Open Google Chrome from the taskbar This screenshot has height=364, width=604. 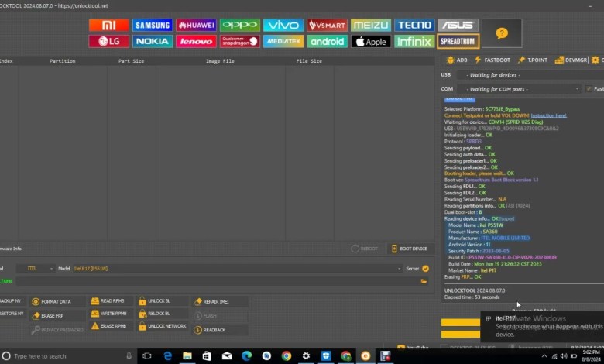click(287, 356)
